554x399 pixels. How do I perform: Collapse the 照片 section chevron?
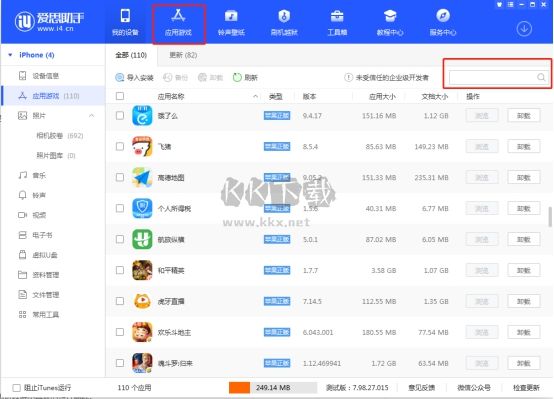[92, 116]
